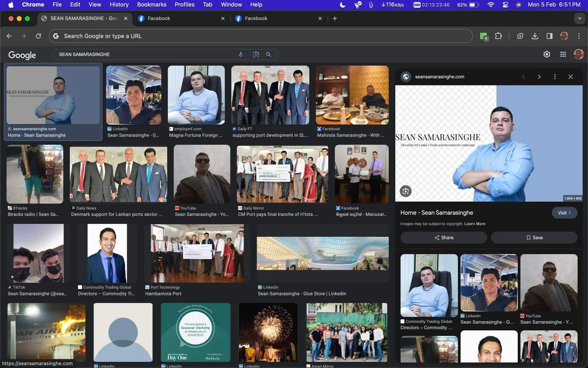
Task: Focus the Chrome address bar
Action: [261, 36]
